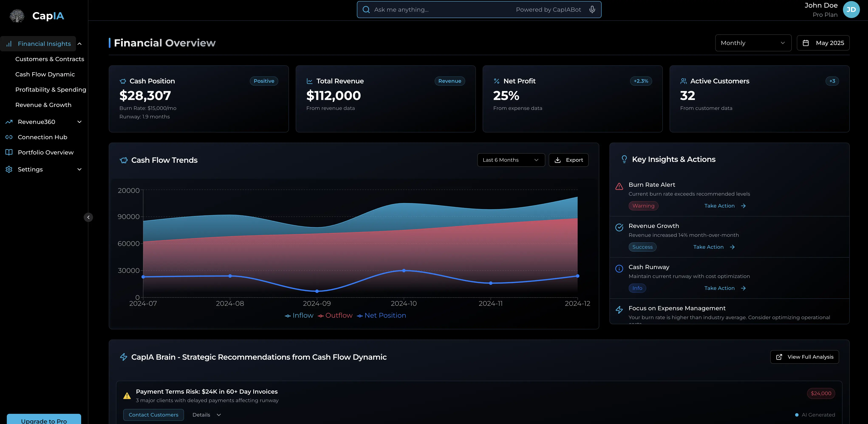Click the Burn Rate Alert warning triangle

coord(619,186)
